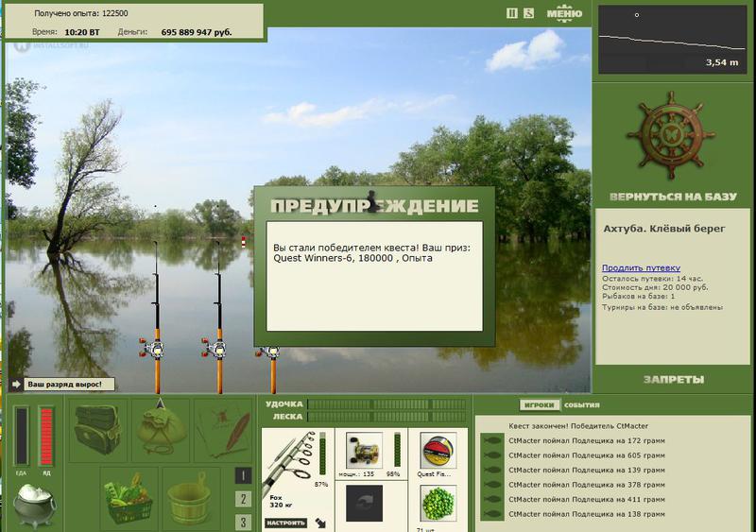Click the second fishing rod's reel
The image size is (756, 532).
coord(215,349)
